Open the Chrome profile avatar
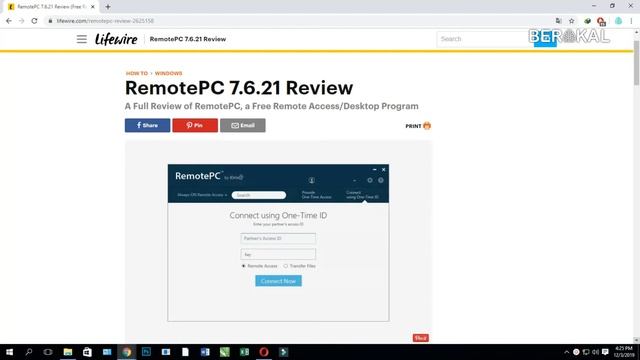 (x=618, y=21)
